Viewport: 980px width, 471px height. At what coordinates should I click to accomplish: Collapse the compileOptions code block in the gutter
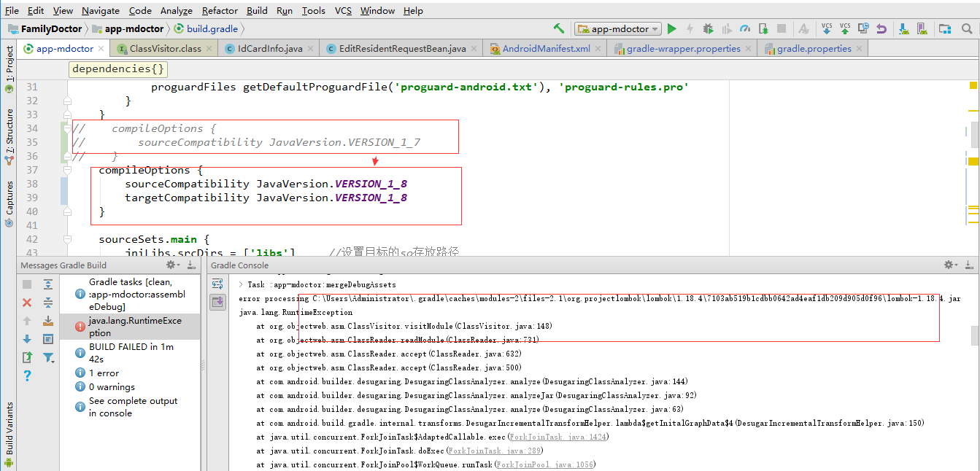point(67,170)
